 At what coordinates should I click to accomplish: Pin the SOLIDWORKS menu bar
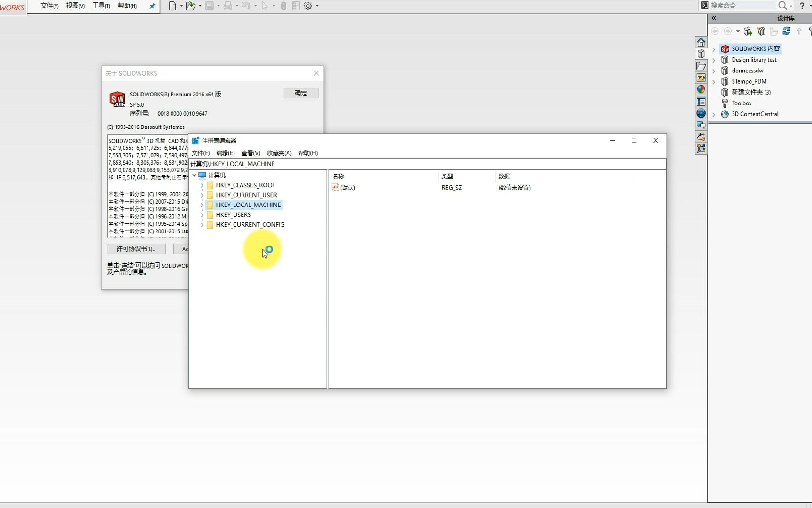tap(152, 6)
